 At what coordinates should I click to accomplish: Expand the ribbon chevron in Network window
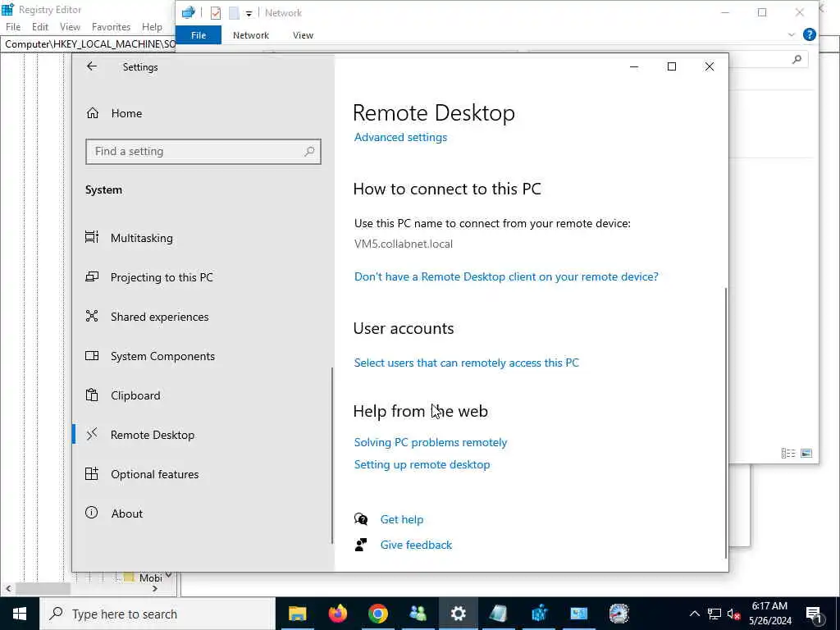click(792, 34)
